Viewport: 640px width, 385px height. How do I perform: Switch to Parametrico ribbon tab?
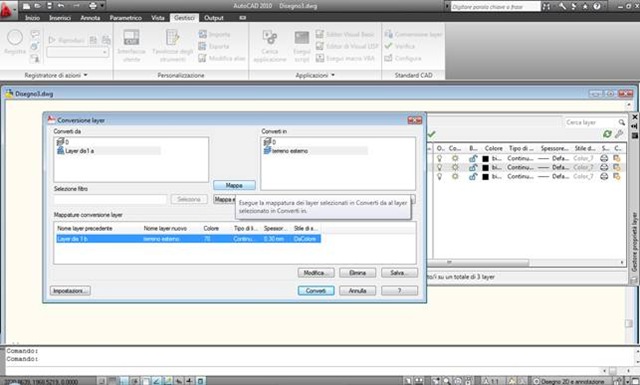(x=125, y=18)
